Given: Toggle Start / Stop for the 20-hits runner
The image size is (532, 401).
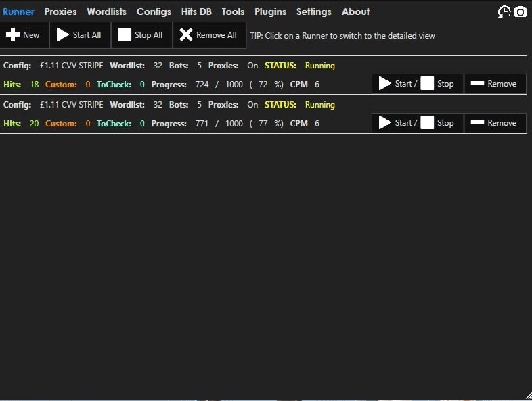Looking at the screenshot, I should click(418, 122).
